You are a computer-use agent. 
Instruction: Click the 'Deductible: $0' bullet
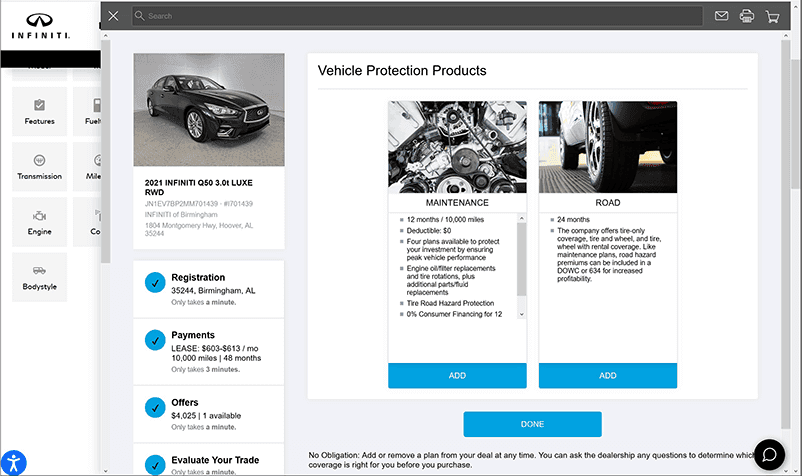click(429, 231)
